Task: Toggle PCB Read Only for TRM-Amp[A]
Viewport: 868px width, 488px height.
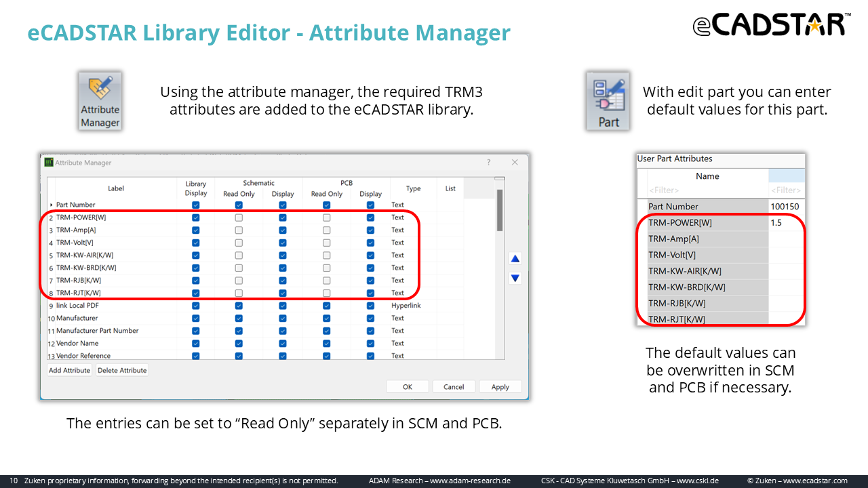Action: point(327,230)
